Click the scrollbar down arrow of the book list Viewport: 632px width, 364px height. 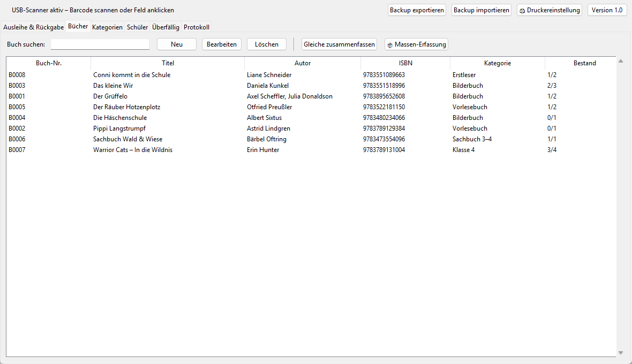[x=621, y=353]
